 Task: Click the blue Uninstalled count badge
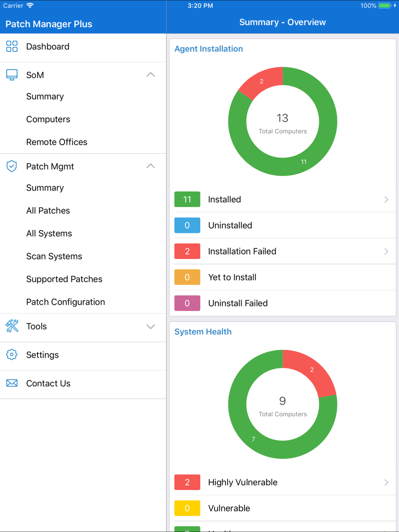(187, 225)
